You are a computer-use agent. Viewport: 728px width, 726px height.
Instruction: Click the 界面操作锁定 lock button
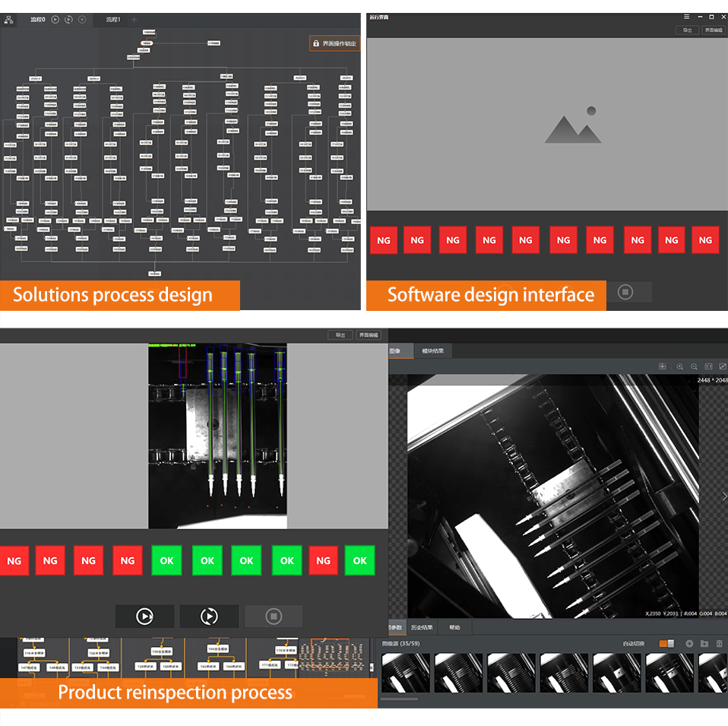(x=335, y=43)
